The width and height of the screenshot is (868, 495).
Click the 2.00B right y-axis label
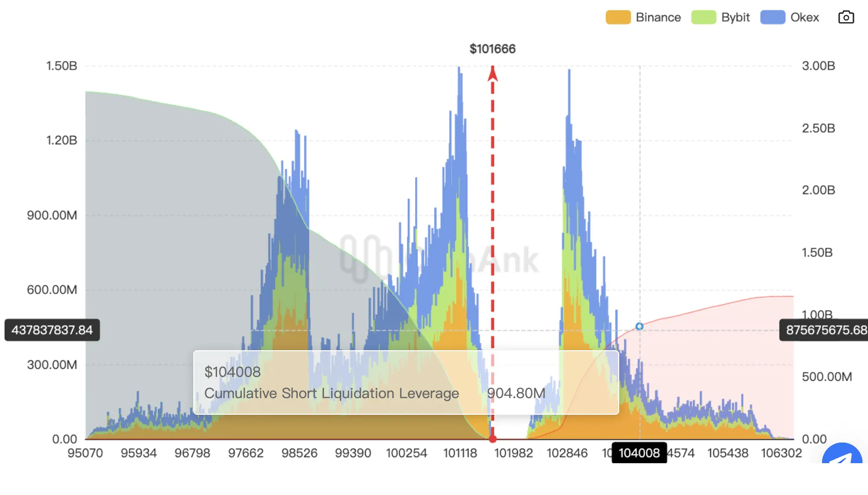coord(819,190)
